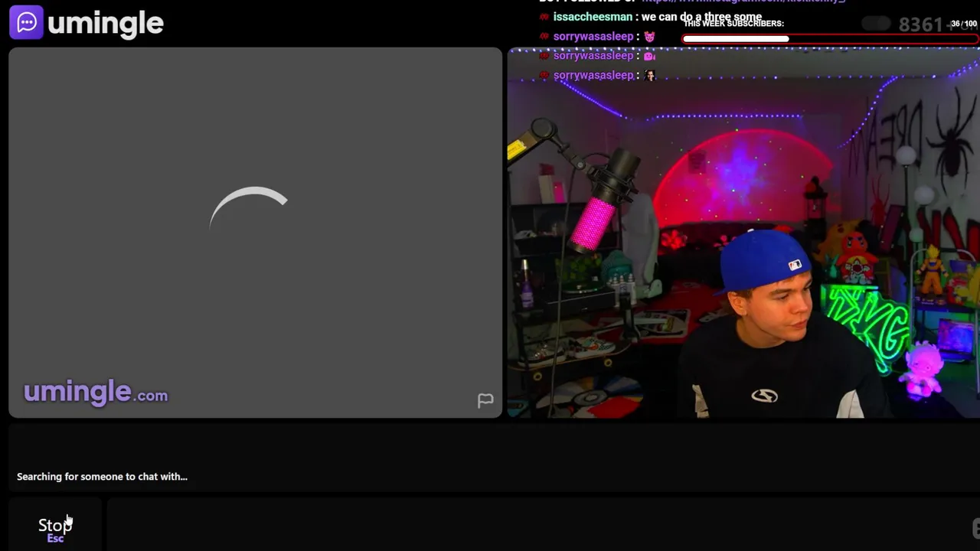The image size is (980, 551).
Task: Click chat text 'we can do a three some'
Action: point(702,17)
